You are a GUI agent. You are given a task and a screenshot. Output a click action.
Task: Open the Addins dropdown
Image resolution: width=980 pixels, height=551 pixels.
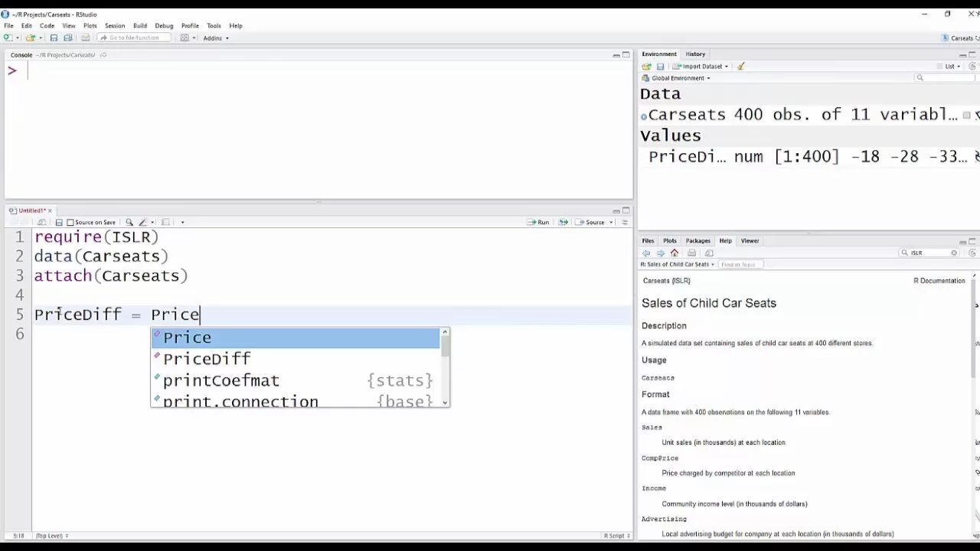coord(216,37)
